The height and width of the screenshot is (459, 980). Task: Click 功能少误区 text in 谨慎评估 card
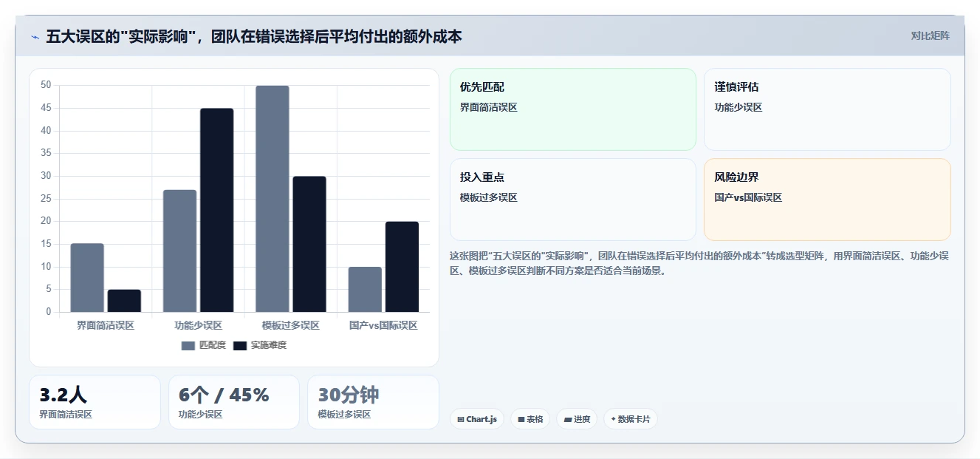(739, 107)
